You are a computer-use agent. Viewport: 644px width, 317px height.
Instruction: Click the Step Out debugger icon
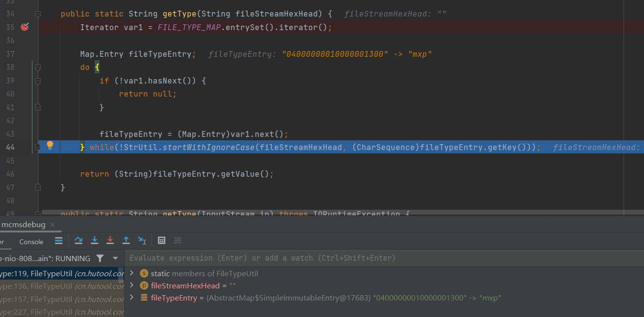tap(126, 240)
